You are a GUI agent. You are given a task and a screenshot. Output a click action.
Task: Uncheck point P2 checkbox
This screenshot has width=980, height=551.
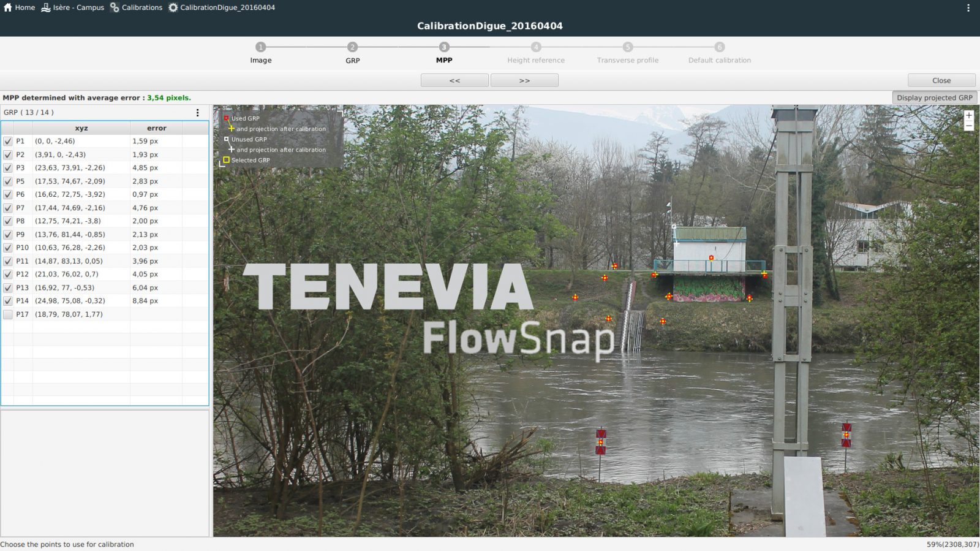pyautogui.click(x=8, y=154)
